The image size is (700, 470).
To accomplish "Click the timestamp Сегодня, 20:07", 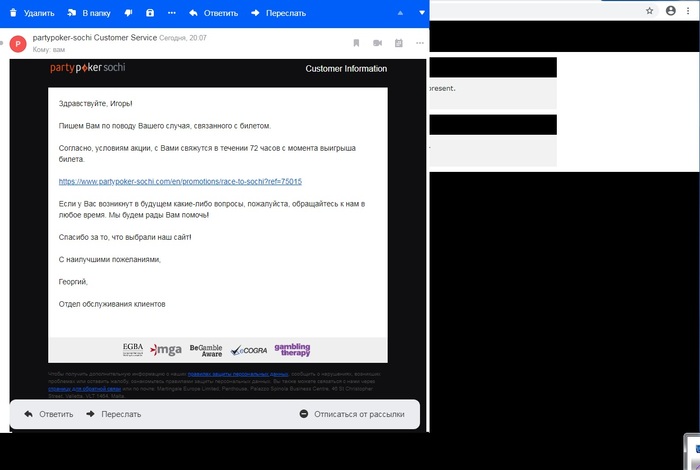I will pyautogui.click(x=183, y=38).
